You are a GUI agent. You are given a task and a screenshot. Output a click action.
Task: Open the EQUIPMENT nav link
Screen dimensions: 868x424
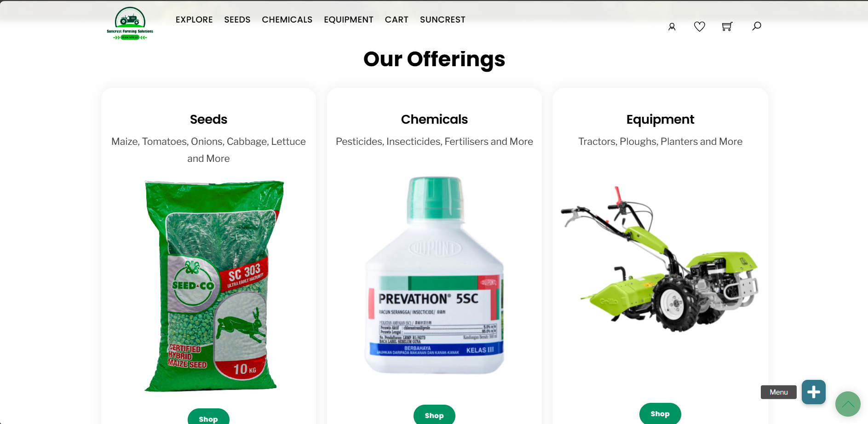[349, 20]
